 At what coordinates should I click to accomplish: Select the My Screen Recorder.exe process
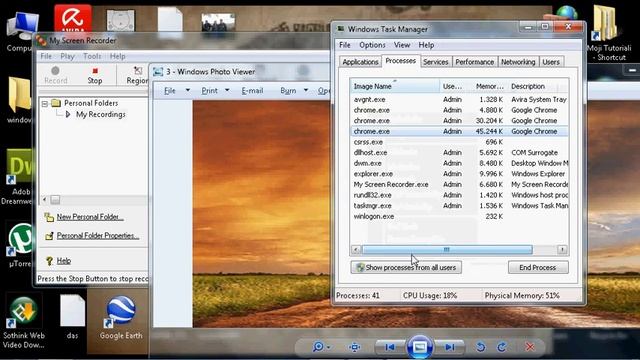(459, 184)
